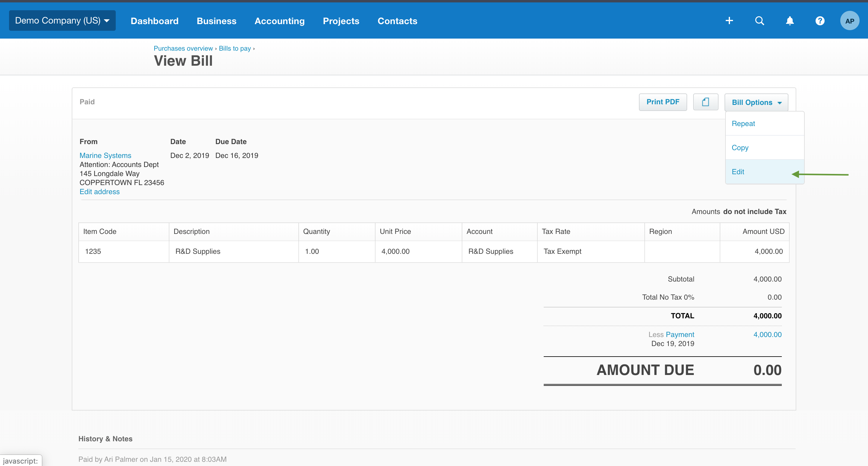The width and height of the screenshot is (868, 466).
Task: Click the copy document icon beside Print PDF
Action: pos(706,102)
